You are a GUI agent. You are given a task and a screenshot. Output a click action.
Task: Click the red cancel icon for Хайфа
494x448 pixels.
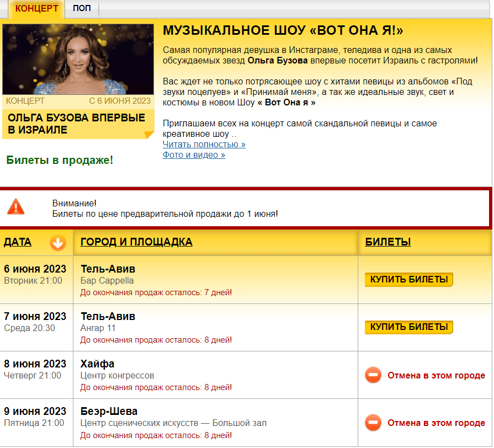(373, 376)
